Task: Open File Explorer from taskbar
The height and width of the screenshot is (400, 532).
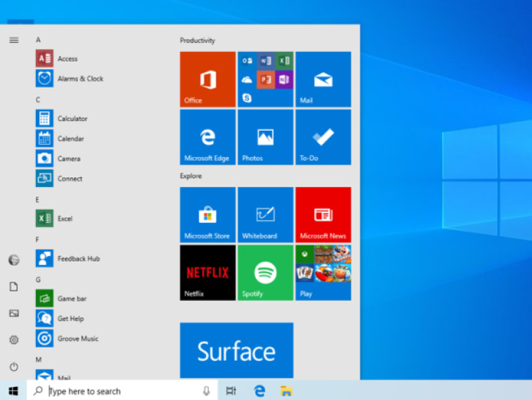Action: (286, 391)
